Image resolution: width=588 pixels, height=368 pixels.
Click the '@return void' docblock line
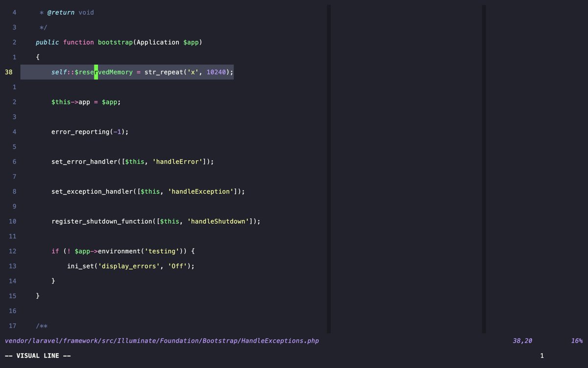pyautogui.click(x=67, y=12)
